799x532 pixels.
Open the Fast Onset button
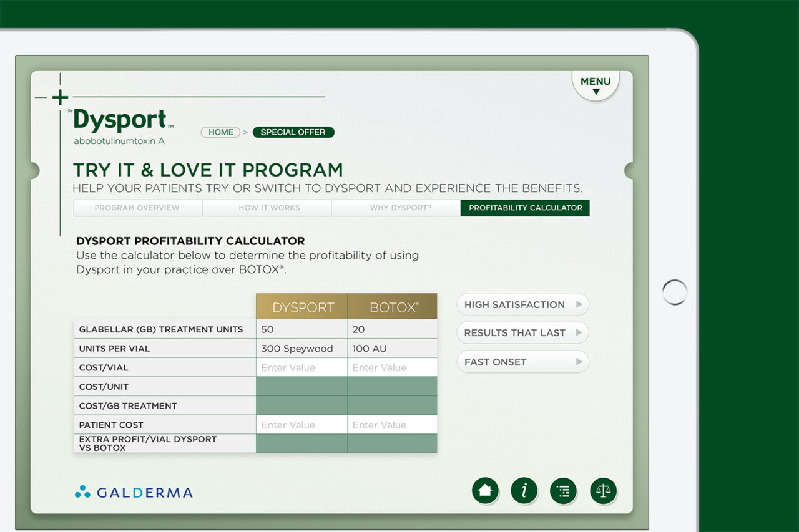point(523,362)
